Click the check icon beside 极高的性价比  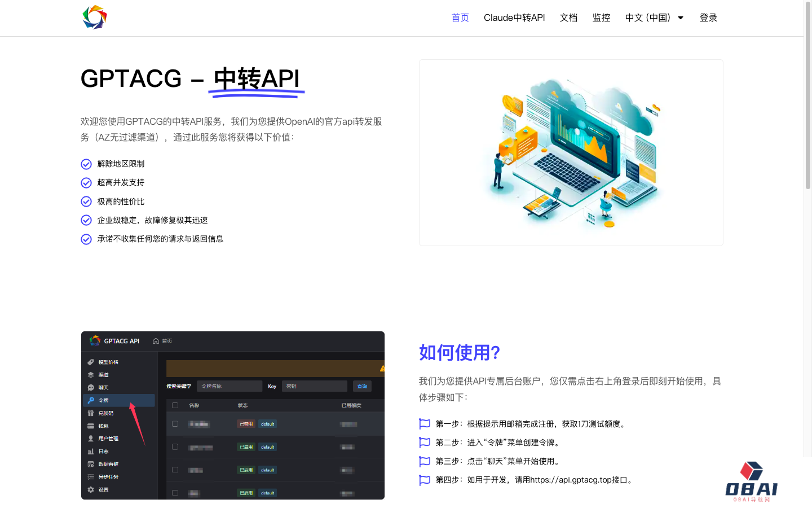86,202
